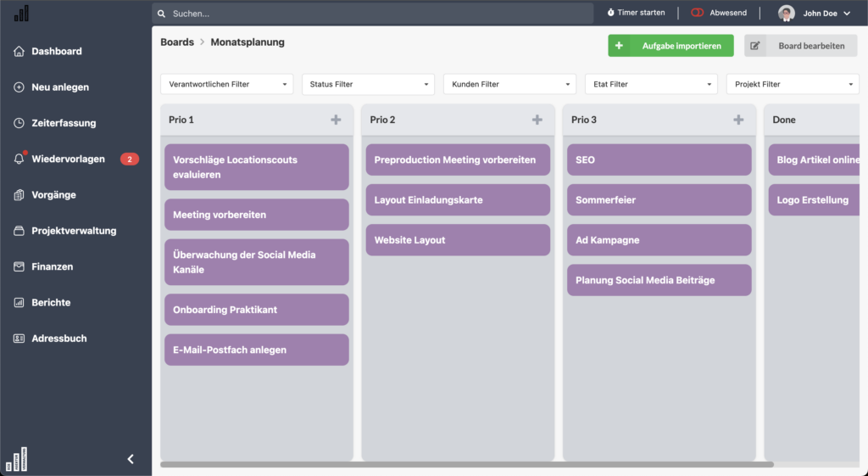Click the John Doe avatar picture
Screen dimensions: 868x476
coord(787,14)
